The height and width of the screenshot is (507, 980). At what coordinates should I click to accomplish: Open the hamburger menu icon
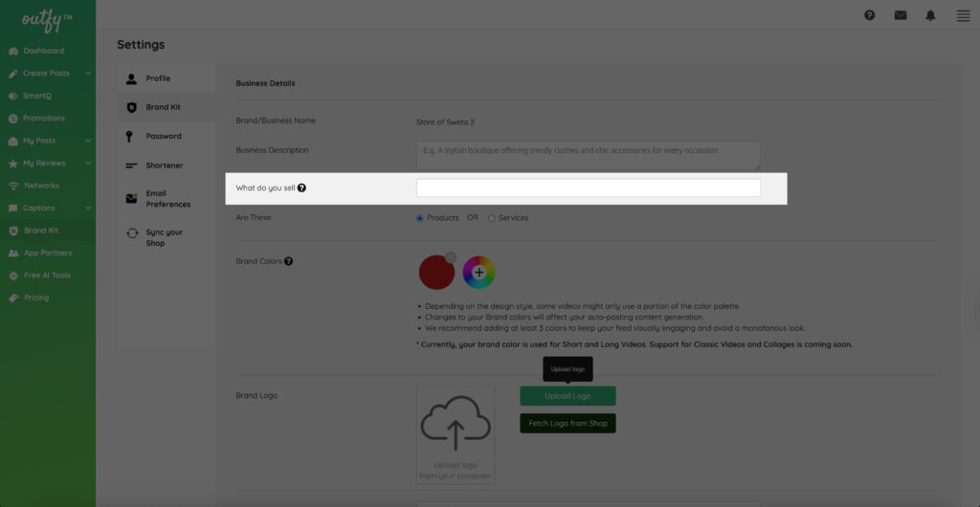[x=963, y=15]
